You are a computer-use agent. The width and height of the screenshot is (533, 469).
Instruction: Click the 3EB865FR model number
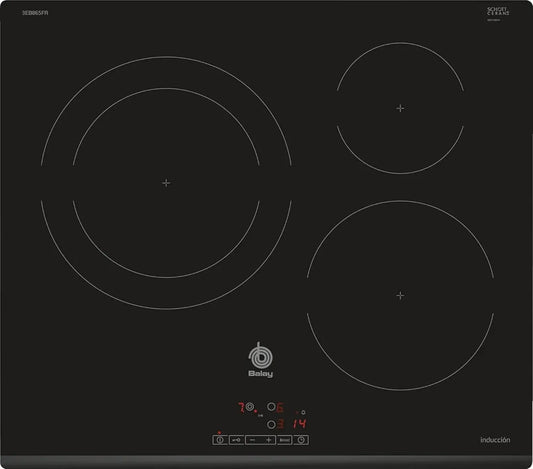coord(35,13)
